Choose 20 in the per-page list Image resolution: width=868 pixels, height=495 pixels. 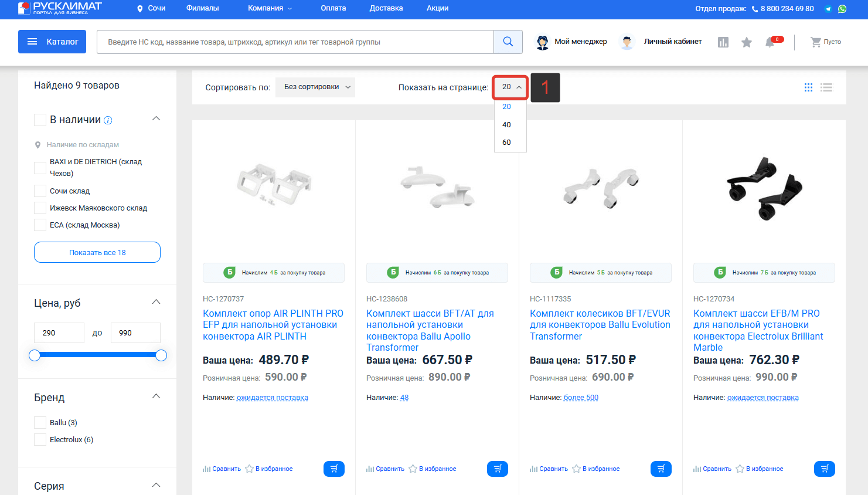507,106
